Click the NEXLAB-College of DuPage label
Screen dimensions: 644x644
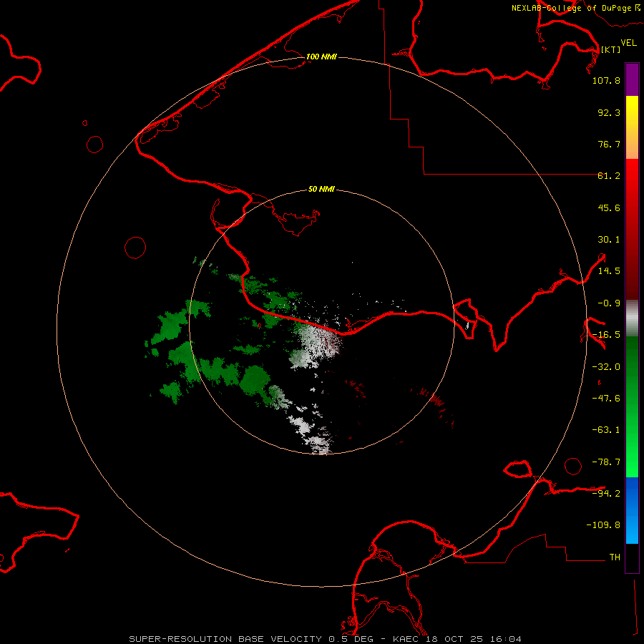(571, 8)
